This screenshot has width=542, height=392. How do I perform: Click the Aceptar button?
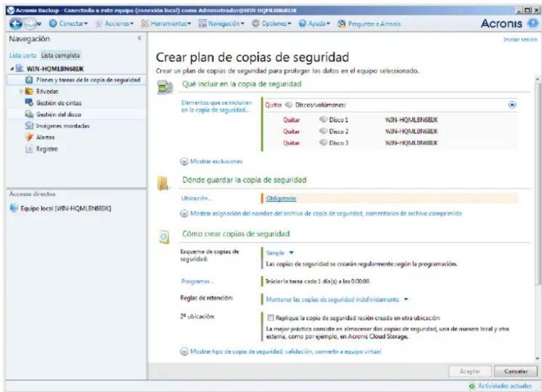pos(470,371)
